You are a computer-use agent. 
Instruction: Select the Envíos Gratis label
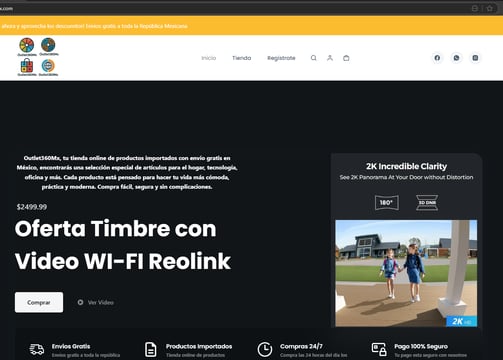[71, 346]
